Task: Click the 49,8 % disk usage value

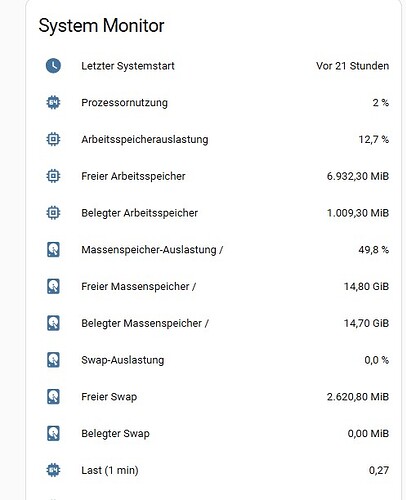Action: point(374,250)
